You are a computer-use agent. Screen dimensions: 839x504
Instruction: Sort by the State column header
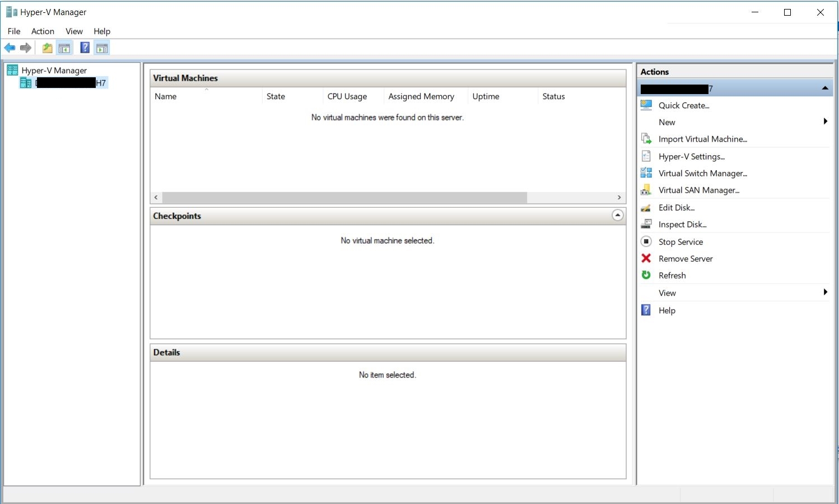pyautogui.click(x=292, y=96)
